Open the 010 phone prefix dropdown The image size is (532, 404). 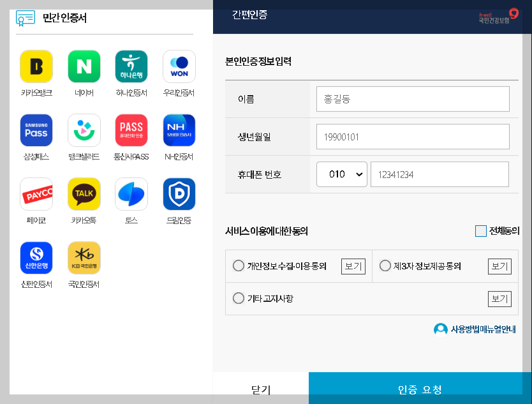point(342,174)
